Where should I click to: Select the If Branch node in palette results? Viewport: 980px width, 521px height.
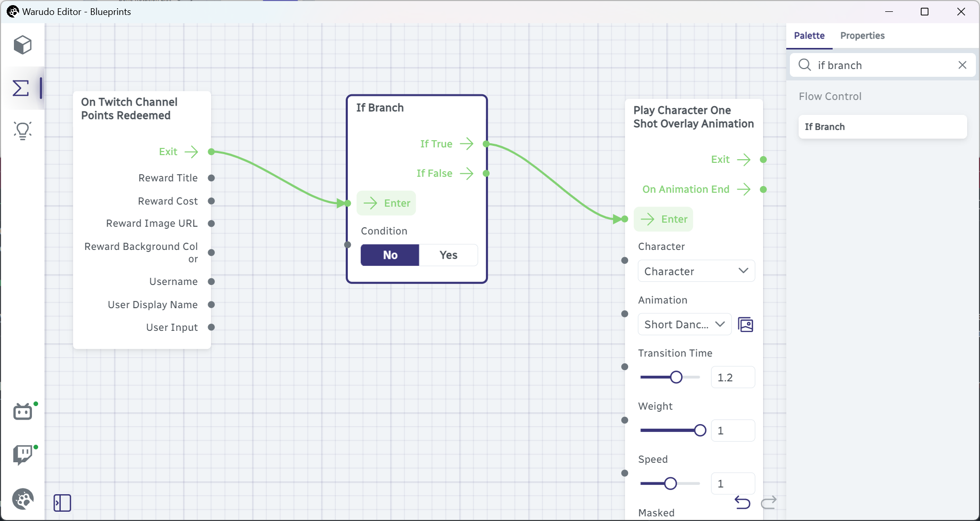pyautogui.click(x=882, y=127)
